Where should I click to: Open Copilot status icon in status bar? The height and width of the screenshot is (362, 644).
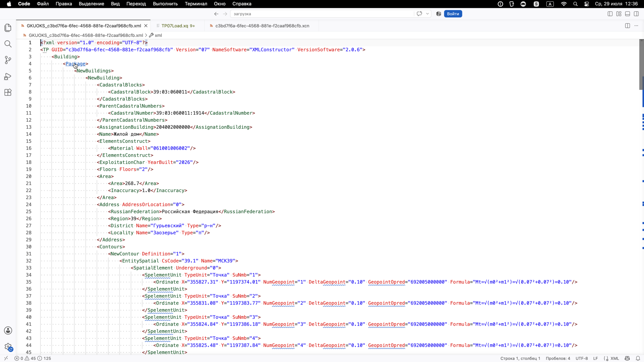pyautogui.click(x=627, y=358)
